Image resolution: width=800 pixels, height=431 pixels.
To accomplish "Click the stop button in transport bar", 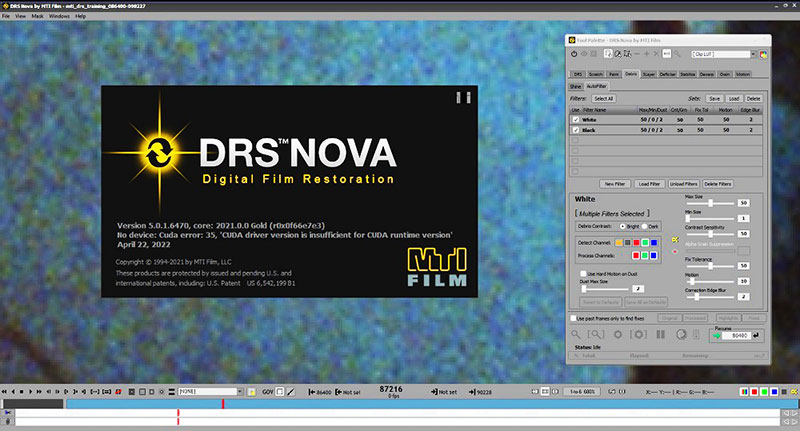I will click(x=21, y=392).
